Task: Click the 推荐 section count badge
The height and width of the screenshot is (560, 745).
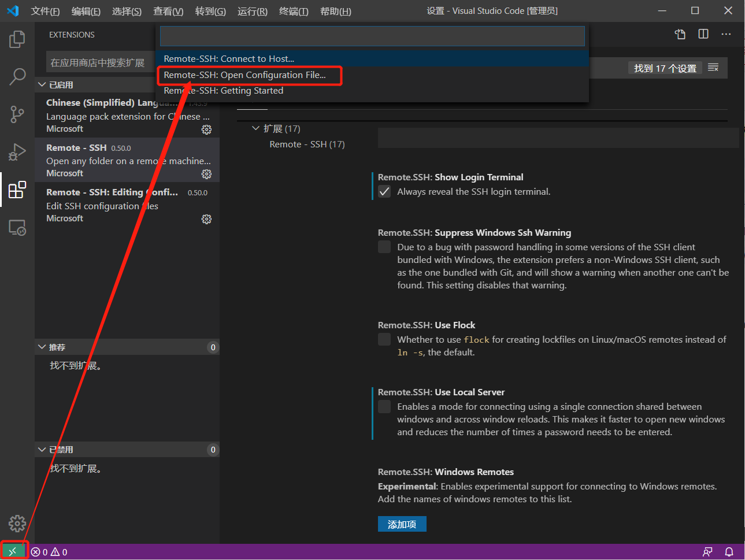Action: [x=213, y=347]
